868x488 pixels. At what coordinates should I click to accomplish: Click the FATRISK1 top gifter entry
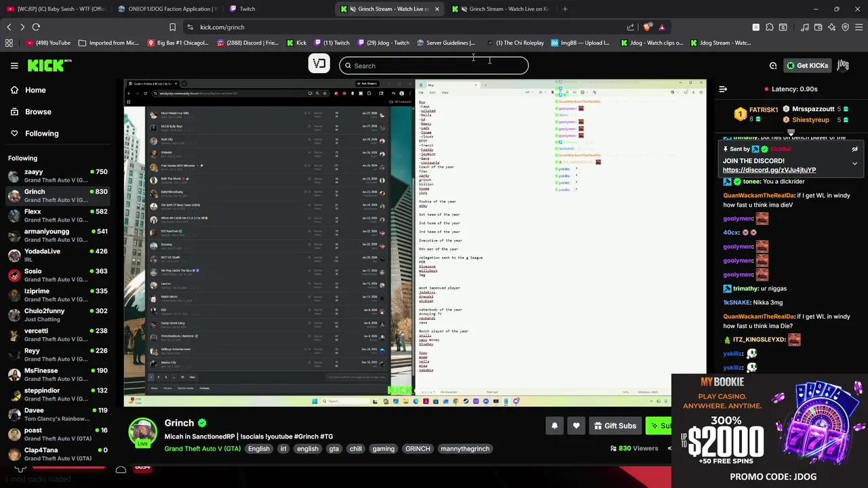[x=756, y=114]
